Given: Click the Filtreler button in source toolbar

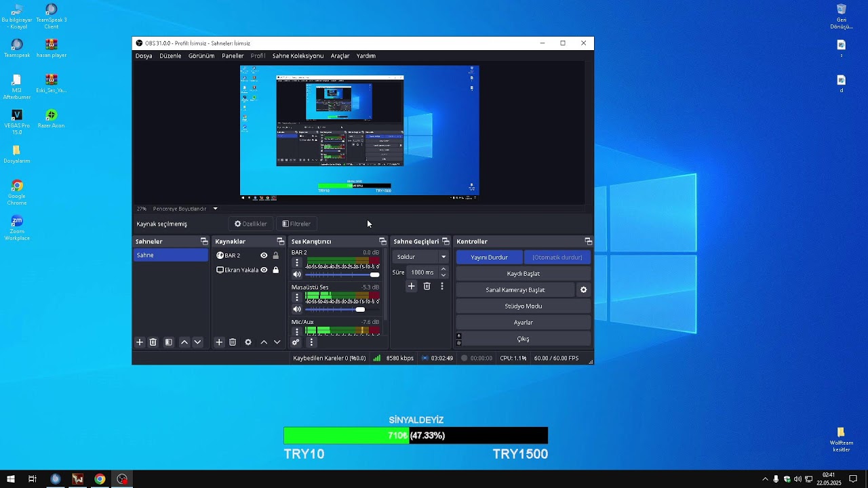Looking at the screenshot, I should 296,224.
